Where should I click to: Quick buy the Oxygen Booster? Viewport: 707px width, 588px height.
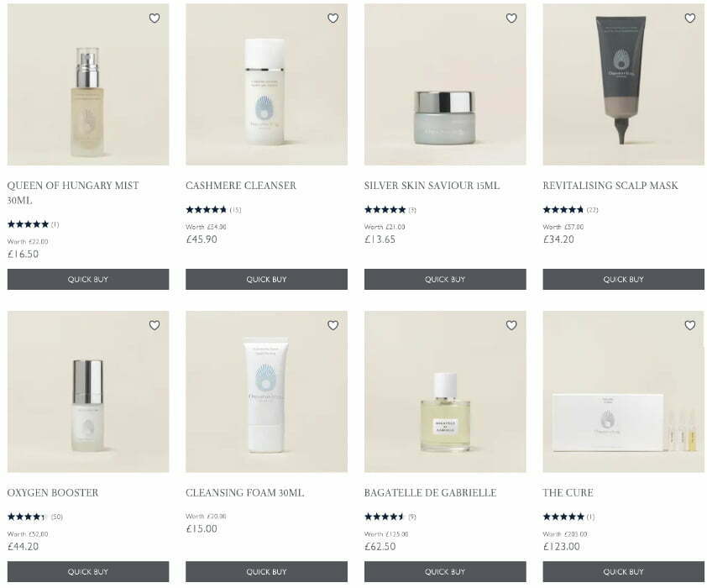click(x=88, y=571)
